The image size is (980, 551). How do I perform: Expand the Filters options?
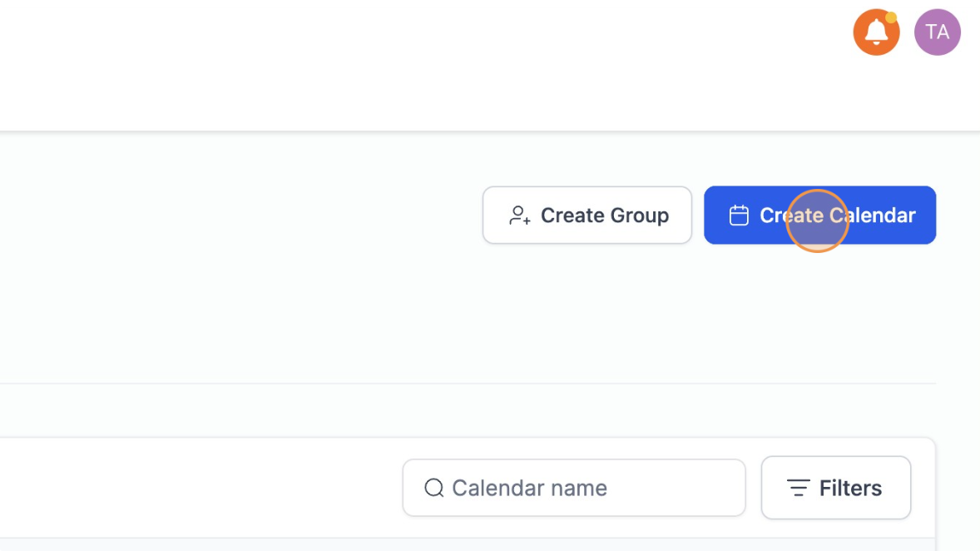pyautogui.click(x=835, y=488)
